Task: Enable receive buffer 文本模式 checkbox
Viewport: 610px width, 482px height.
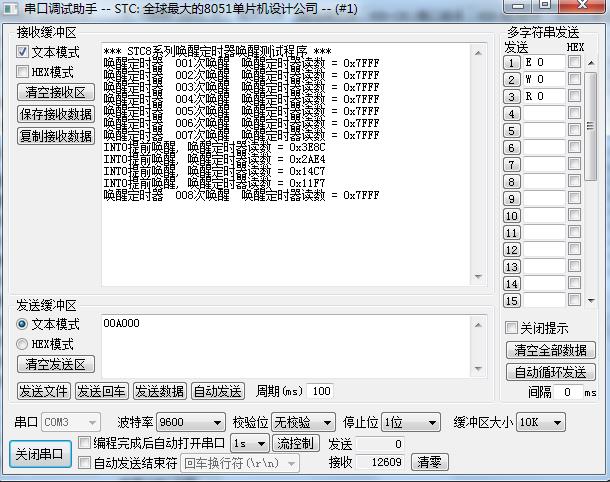Action: [x=22, y=51]
